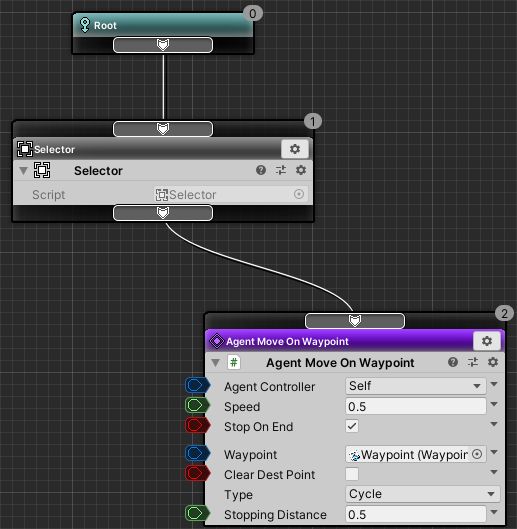Open presets for the Selector component
The image size is (517, 529).
[x=281, y=170]
